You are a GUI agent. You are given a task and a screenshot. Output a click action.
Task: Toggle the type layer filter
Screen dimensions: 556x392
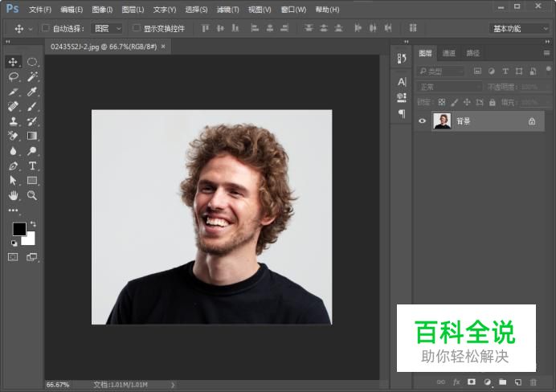coord(505,71)
